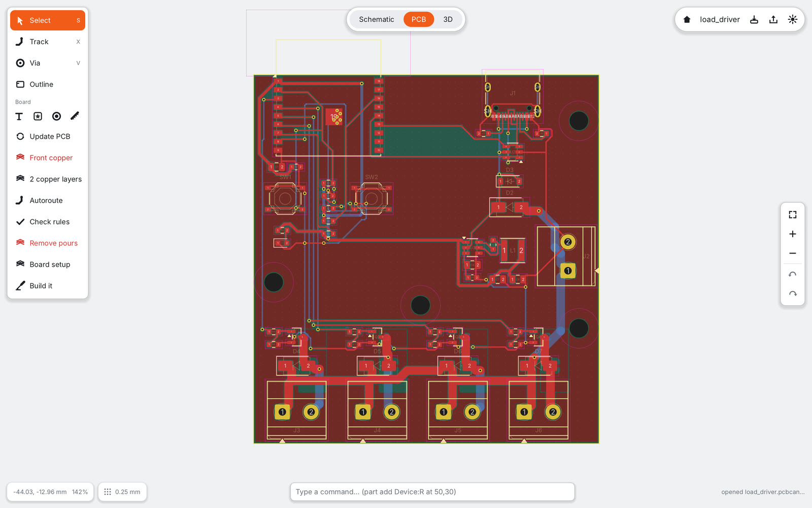The height and width of the screenshot is (508, 812).
Task: Click the star footprint icon
Action: click(38, 116)
